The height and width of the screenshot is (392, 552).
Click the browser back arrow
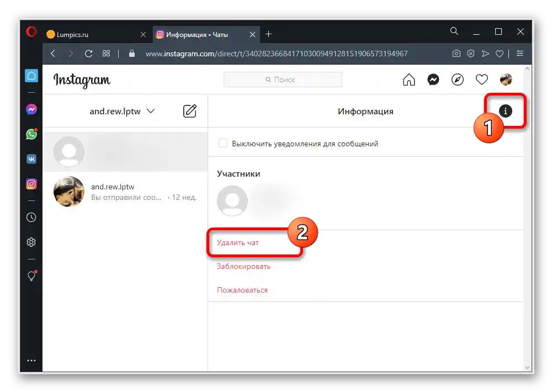coord(53,54)
